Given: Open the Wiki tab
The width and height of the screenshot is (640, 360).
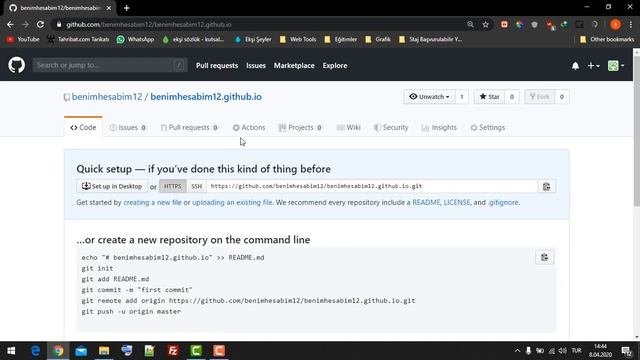Looking at the screenshot, I should coord(349,127).
